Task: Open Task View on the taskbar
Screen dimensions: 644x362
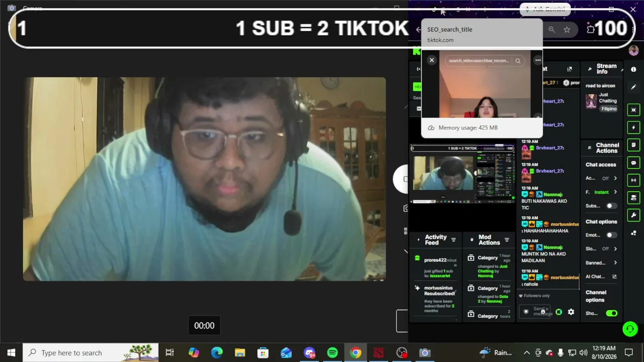Action: (x=170, y=352)
